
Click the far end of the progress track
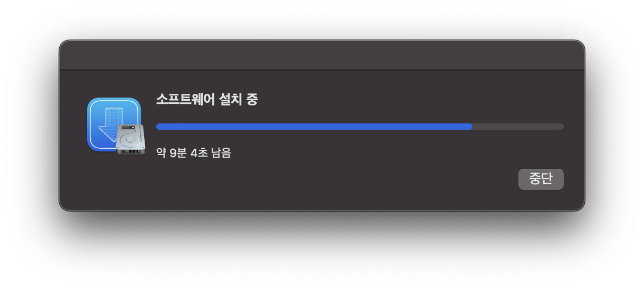coord(562,127)
